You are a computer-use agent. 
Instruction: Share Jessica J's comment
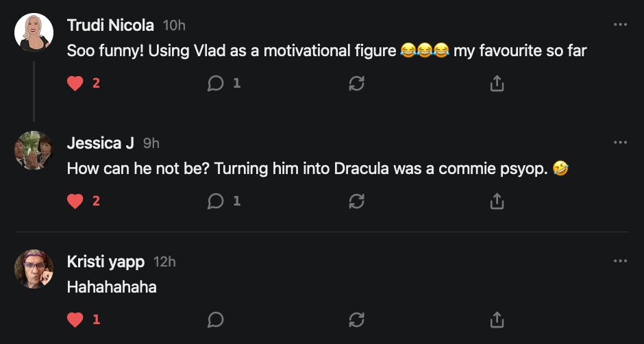tap(497, 201)
